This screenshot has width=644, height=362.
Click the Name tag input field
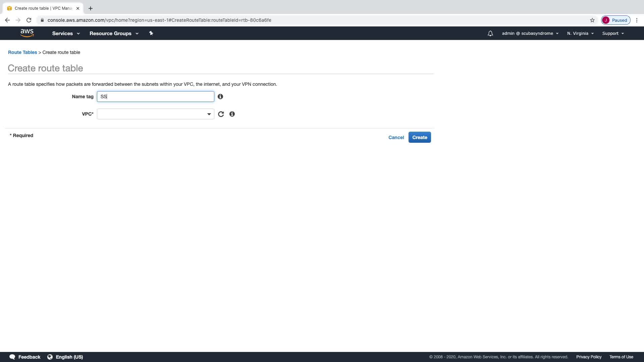pyautogui.click(x=155, y=97)
